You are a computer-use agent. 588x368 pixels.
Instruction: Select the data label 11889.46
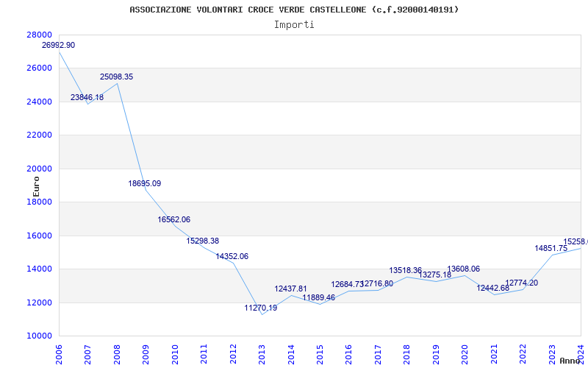[319, 297]
